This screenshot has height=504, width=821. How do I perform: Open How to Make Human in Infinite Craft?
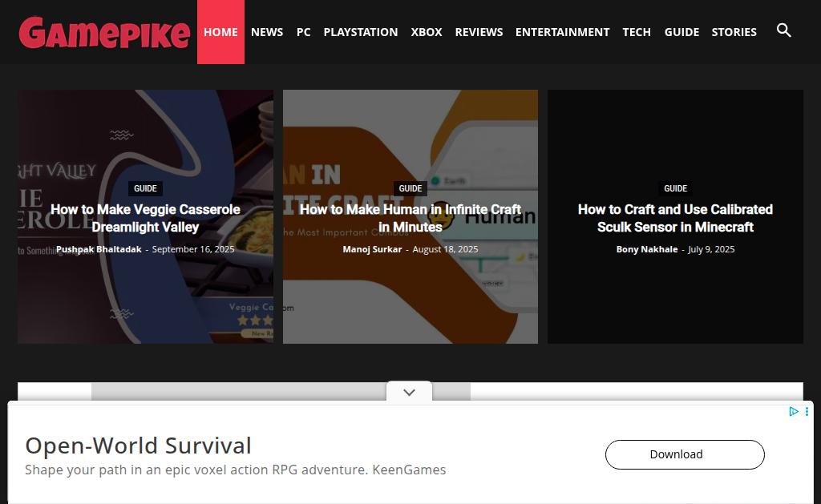(x=410, y=218)
